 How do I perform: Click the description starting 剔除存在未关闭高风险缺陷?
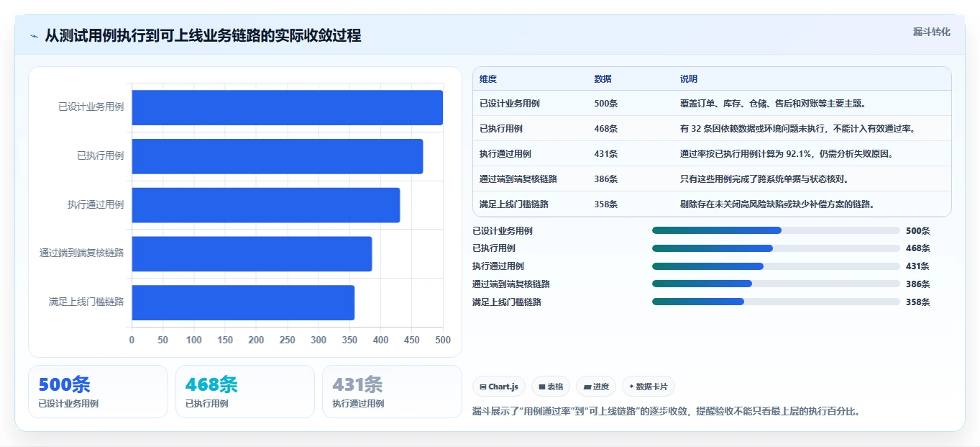pos(779,204)
